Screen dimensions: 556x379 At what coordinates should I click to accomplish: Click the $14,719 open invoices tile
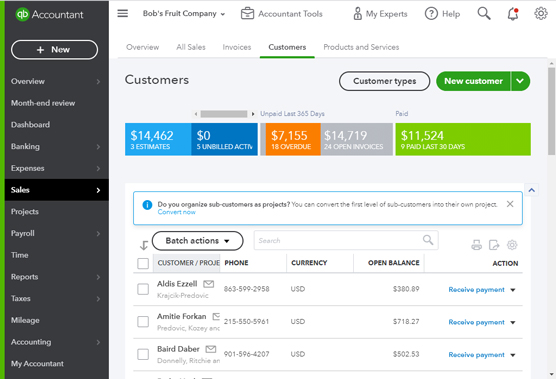[356, 139]
